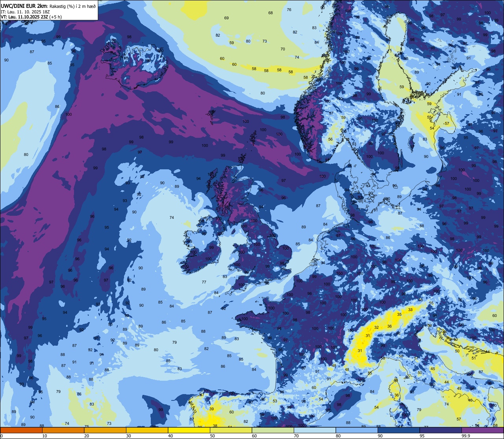Click the 30–40 amber legend swatch

tap(147, 430)
